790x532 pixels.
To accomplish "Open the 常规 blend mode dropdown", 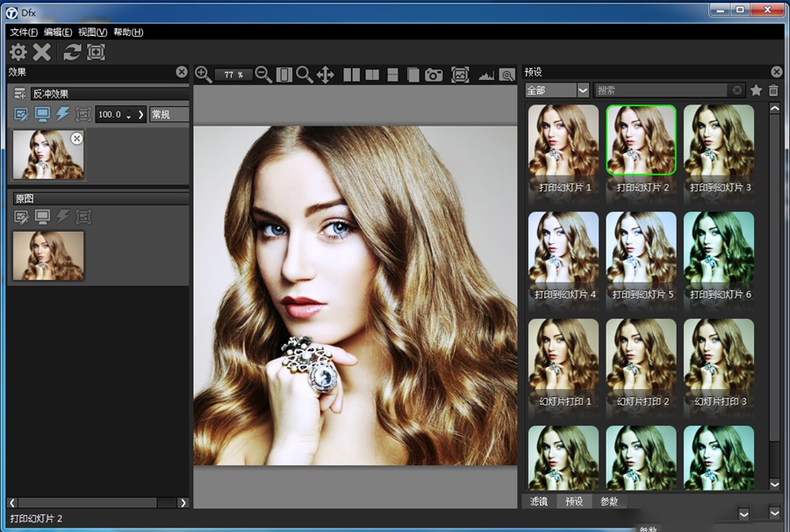I will (x=169, y=114).
